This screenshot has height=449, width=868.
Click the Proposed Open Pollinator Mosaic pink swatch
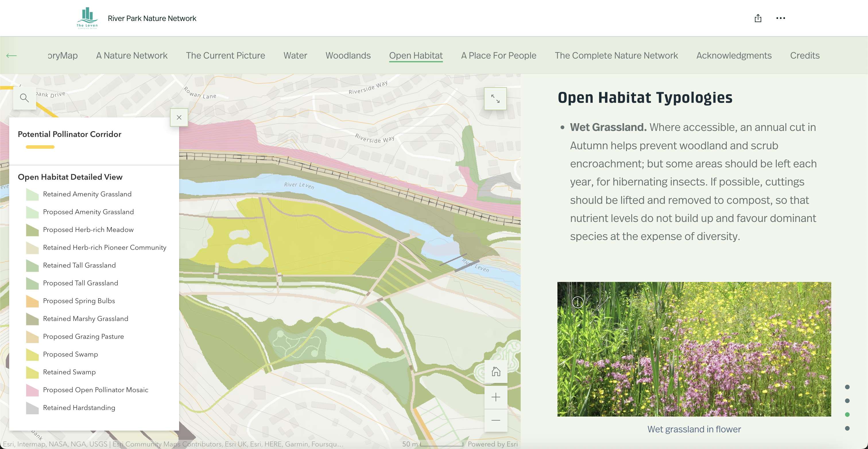click(x=32, y=390)
